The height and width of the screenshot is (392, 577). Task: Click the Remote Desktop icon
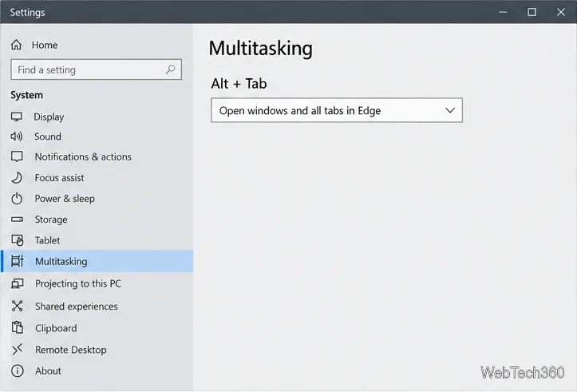18,350
